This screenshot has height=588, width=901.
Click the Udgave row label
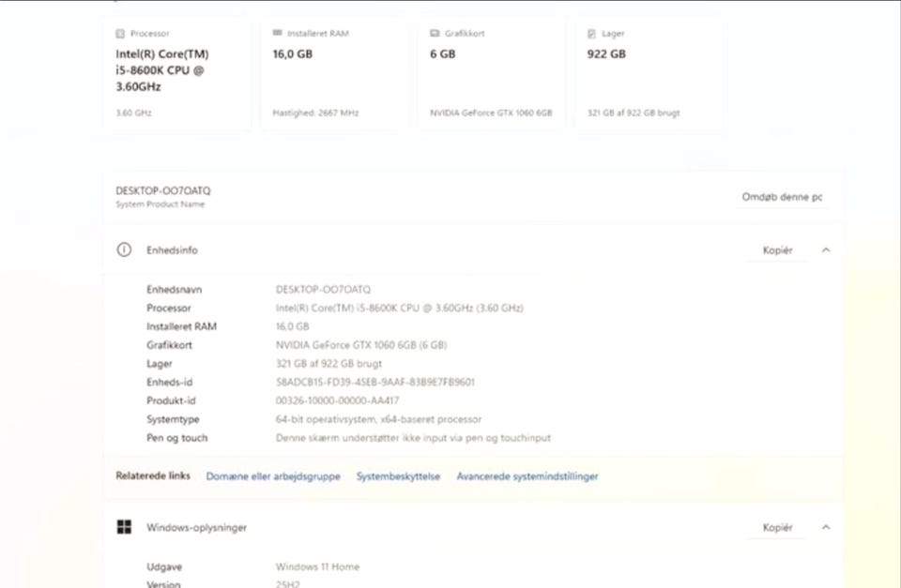point(164,567)
